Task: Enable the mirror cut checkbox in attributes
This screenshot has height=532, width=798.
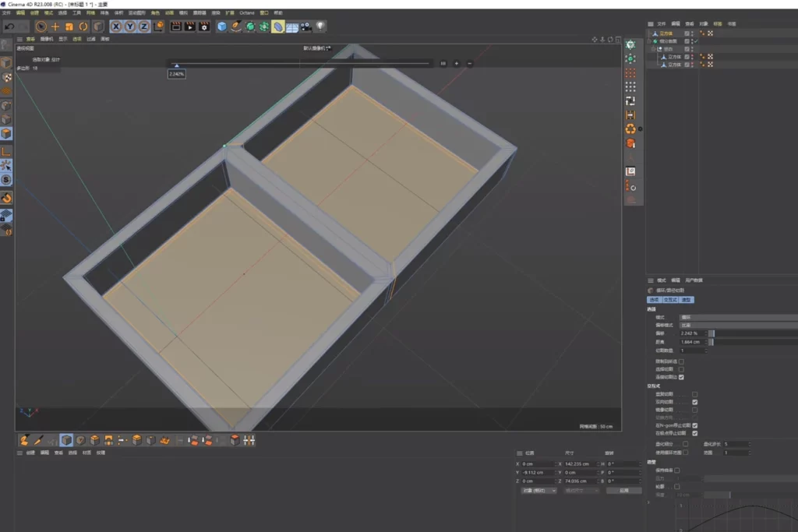Action: tap(695, 410)
